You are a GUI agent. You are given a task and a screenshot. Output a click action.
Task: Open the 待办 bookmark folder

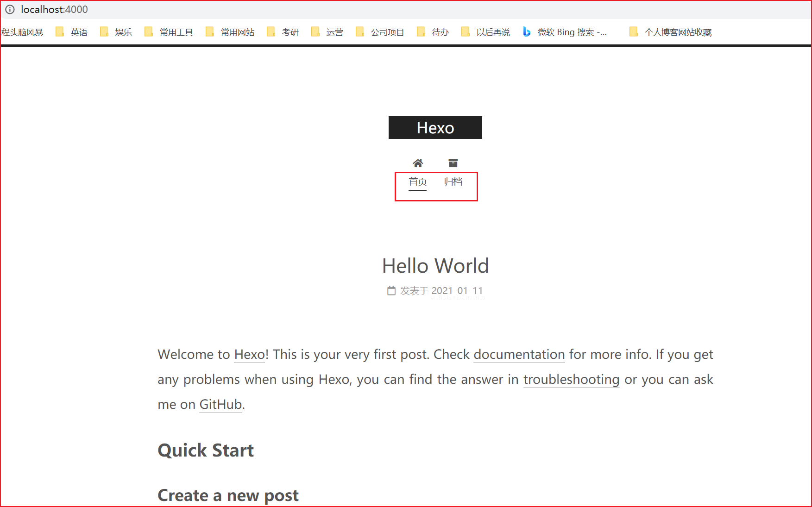pos(433,32)
